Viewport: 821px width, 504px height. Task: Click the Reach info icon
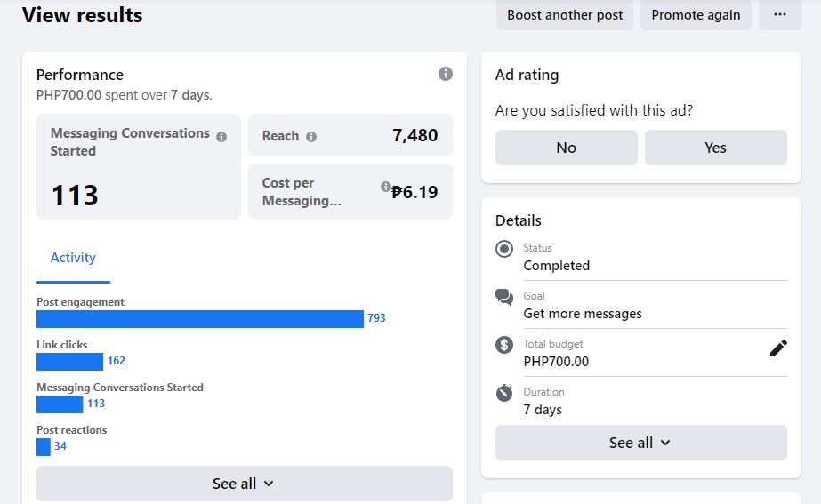tap(311, 137)
